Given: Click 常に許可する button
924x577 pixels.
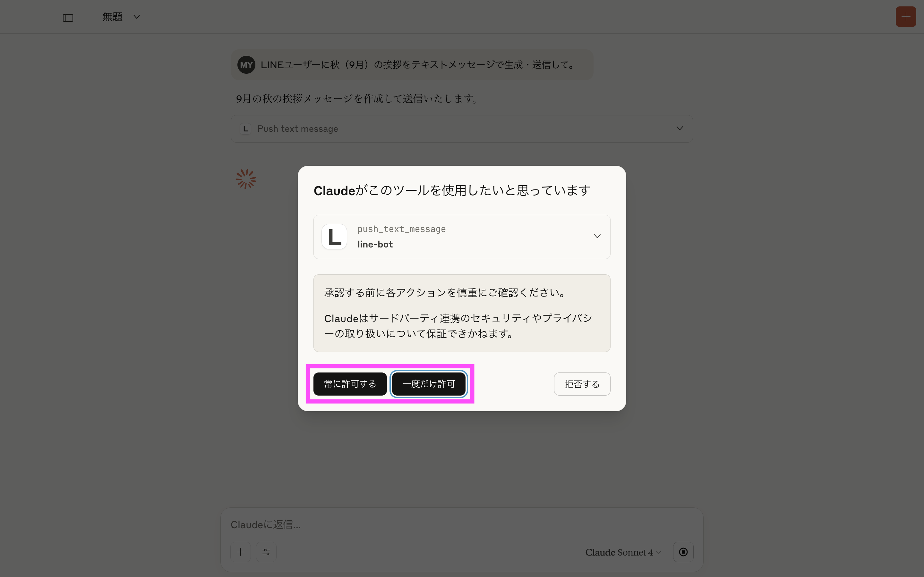Looking at the screenshot, I should [350, 384].
